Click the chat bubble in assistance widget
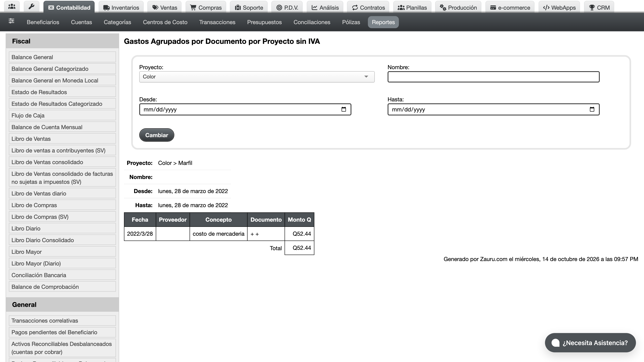 [x=555, y=343]
